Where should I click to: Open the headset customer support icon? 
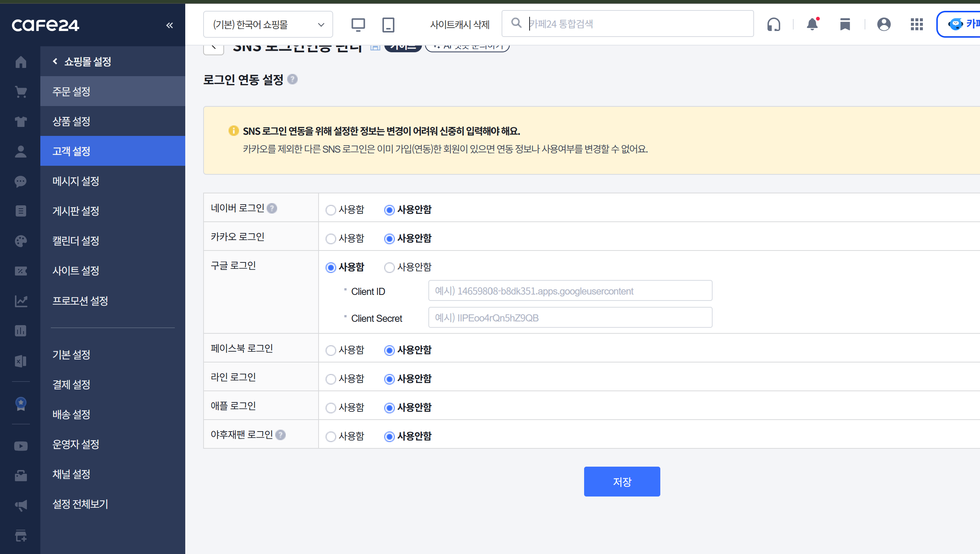[774, 24]
